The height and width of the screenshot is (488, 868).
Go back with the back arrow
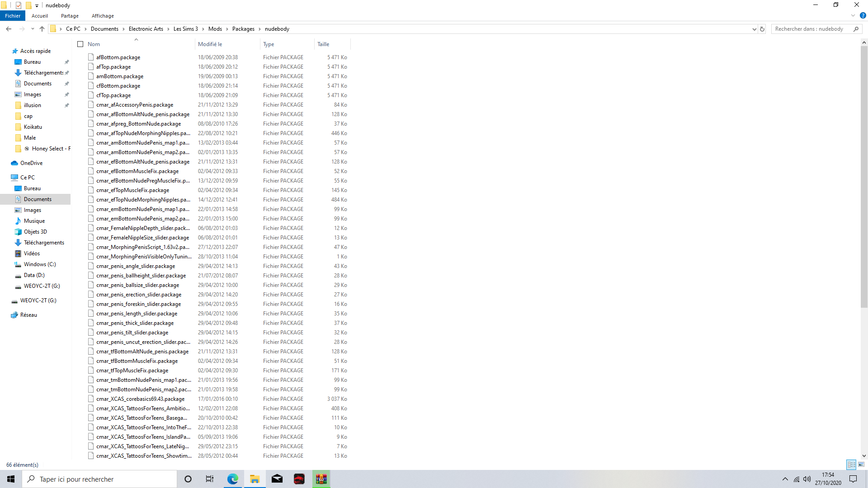tap(9, 29)
